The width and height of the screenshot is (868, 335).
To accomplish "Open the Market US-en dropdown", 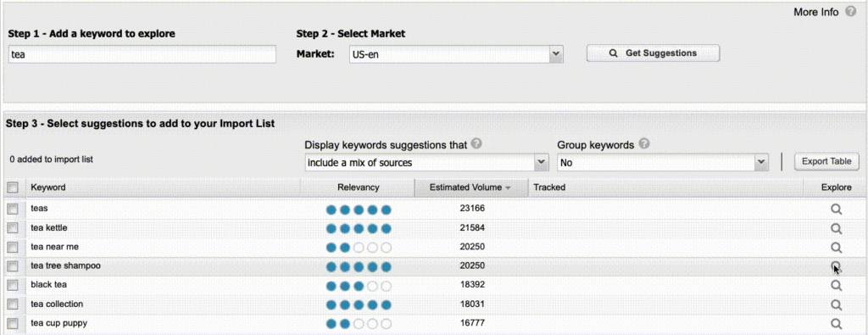I will coord(455,54).
